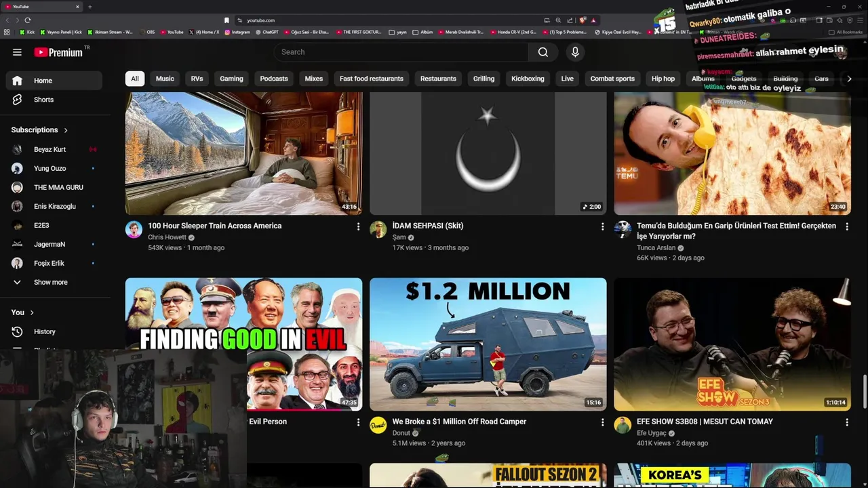Click Efe Uygaç channel avatar

tap(623, 425)
